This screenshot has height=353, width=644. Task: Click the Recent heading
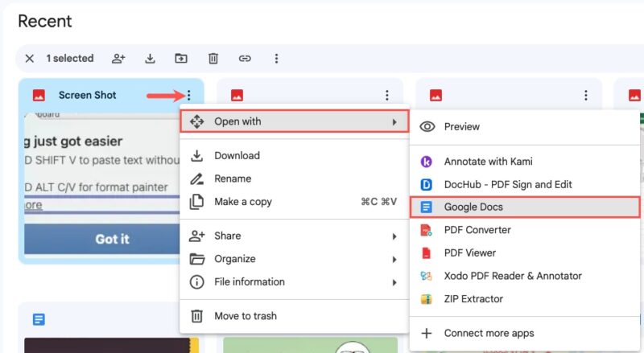pos(45,21)
